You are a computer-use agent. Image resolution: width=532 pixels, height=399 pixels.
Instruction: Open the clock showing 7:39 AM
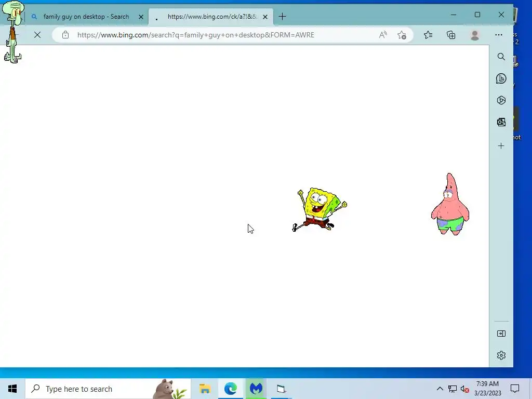pos(487,389)
